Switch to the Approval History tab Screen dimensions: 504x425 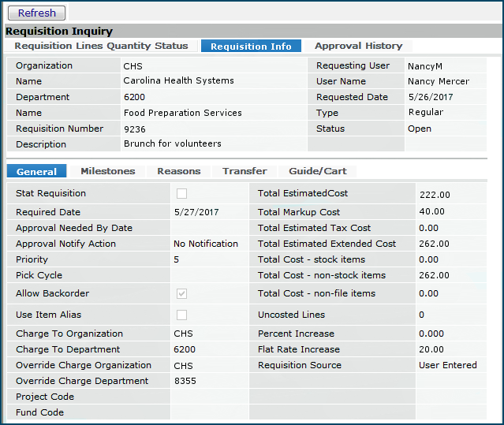(358, 46)
